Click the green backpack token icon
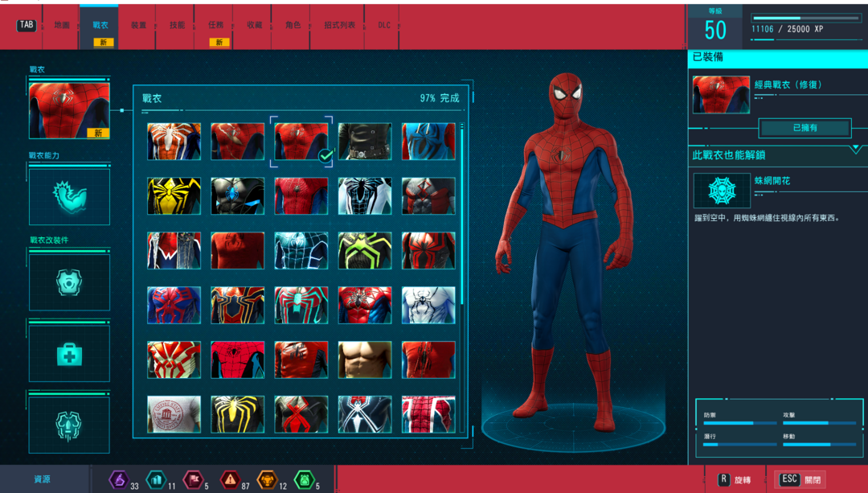Image resolution: width=868 pixels, height=493 pixels. pos(305,479)
